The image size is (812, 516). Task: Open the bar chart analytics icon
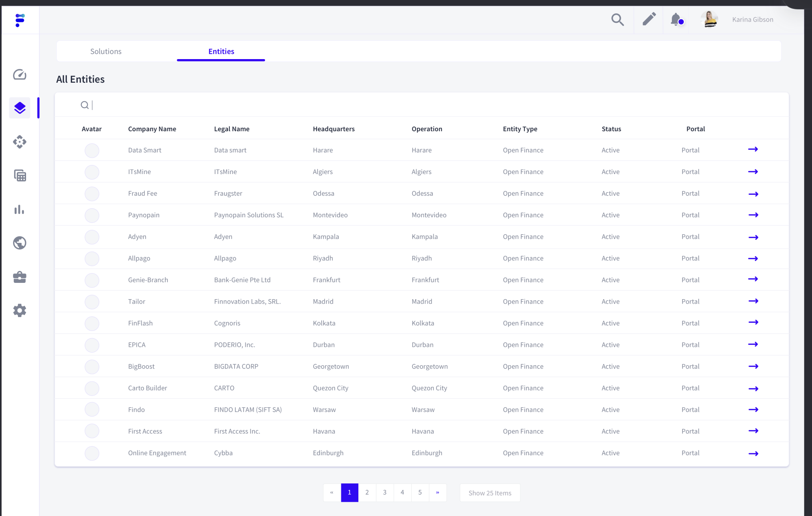coord(20,209)
